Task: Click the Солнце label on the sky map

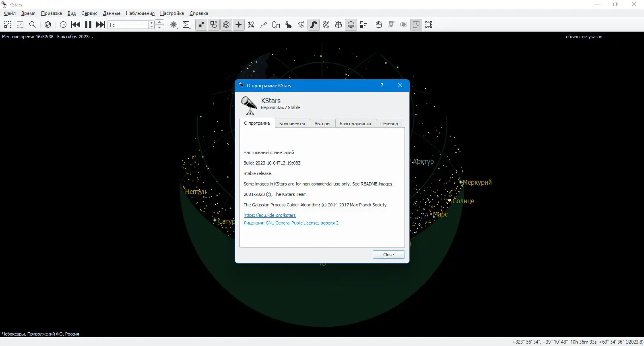Action: pos(463,201)
